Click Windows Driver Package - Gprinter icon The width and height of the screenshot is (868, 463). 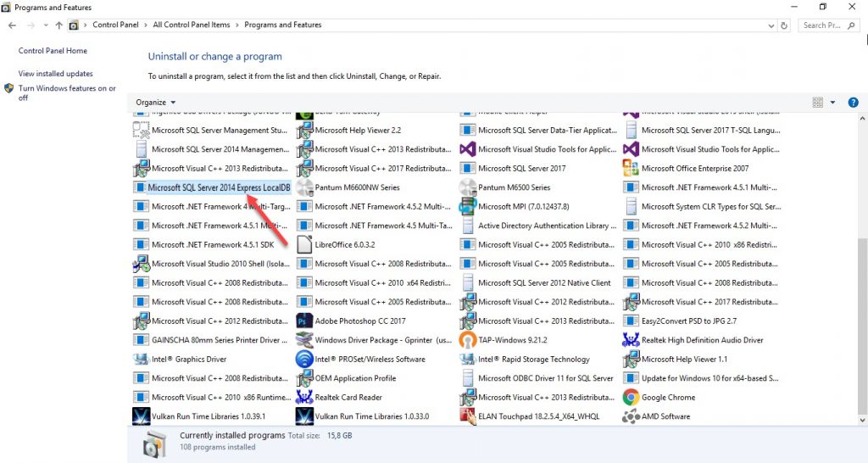(304, 340)
